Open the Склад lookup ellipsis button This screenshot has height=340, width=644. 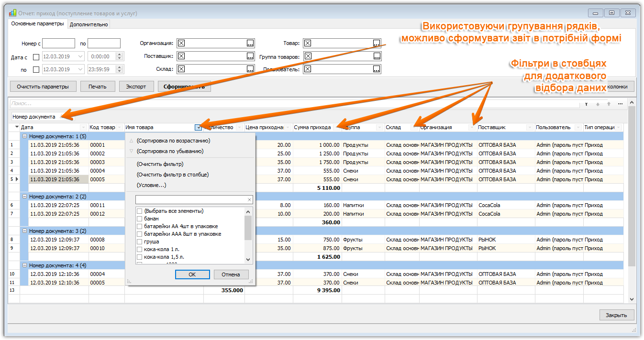250,69
